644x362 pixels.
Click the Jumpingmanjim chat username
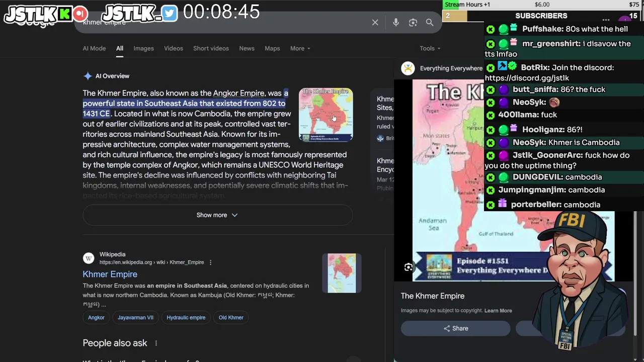pyautogui.click(x=532, y=190)
